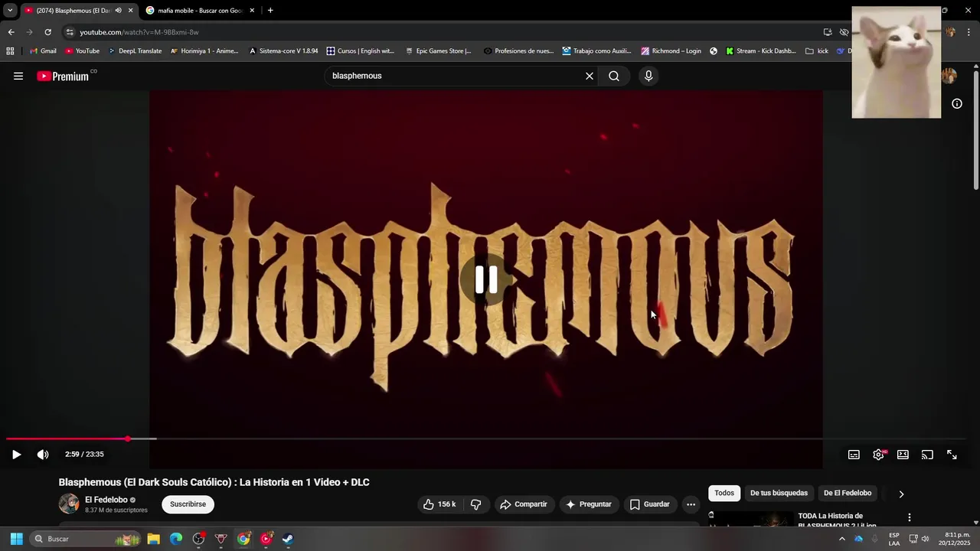Mute the tab via its audio icon
Viewport: 980px width, 551px height.
(x=118, y=11)
